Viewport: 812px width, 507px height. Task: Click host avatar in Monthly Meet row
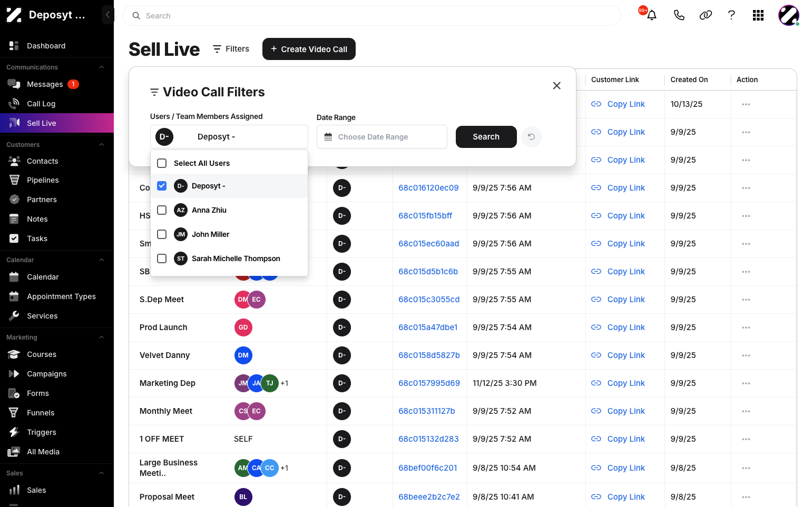(x=342, y=411)
